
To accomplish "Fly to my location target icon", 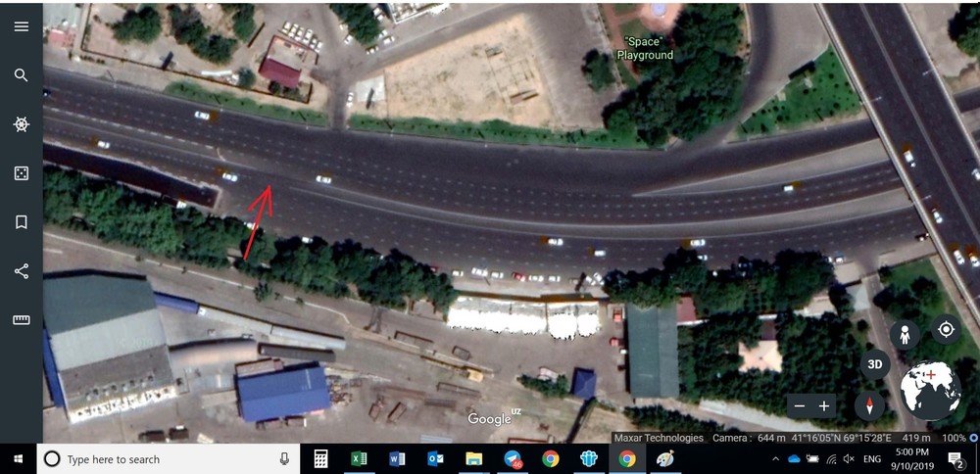I will click(x=946, y=330).
